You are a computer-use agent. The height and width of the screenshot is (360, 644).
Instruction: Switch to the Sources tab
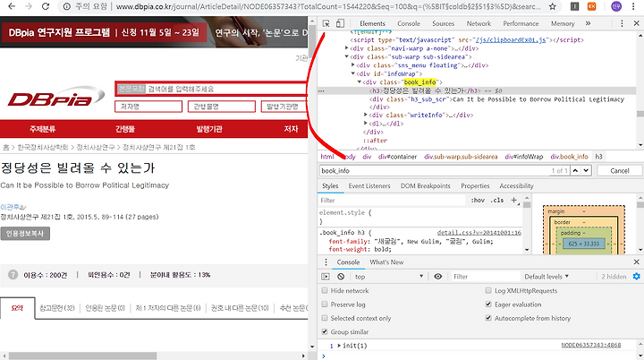[443, 23]
